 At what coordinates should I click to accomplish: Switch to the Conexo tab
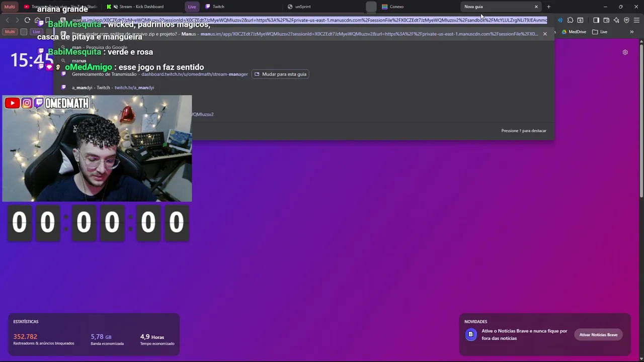(x=419, y=7)
